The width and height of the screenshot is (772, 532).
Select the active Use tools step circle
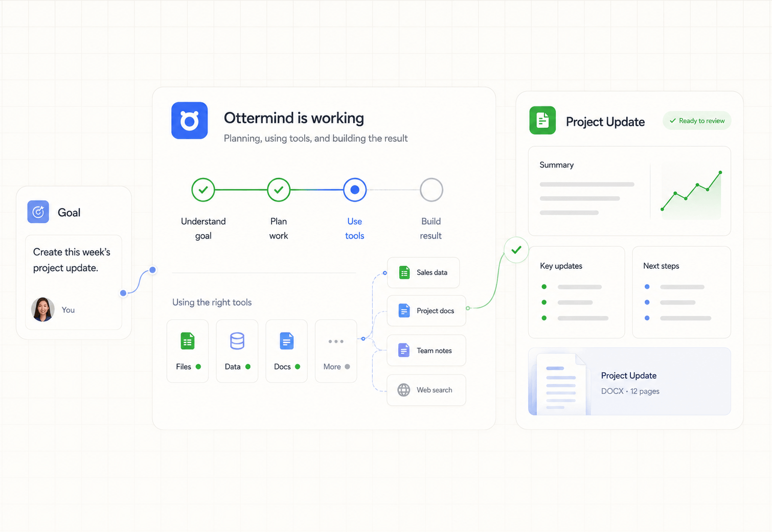tap(355, 190)
